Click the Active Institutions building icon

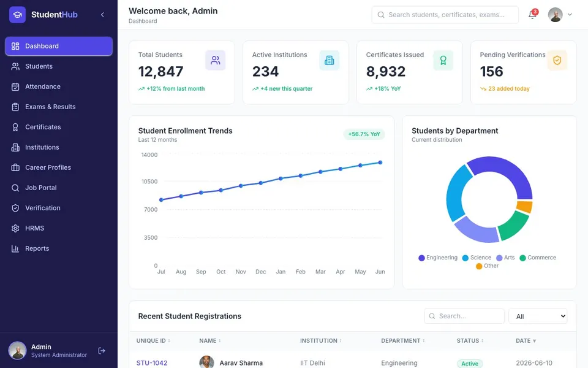click(x=330, y=60)
